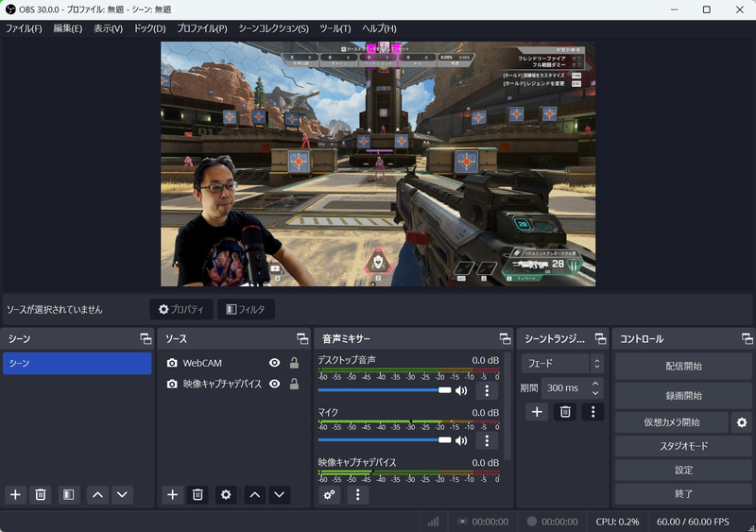Remove the transition with the trash icon
This screenshot has width=756, height=532.
[565, 412]
